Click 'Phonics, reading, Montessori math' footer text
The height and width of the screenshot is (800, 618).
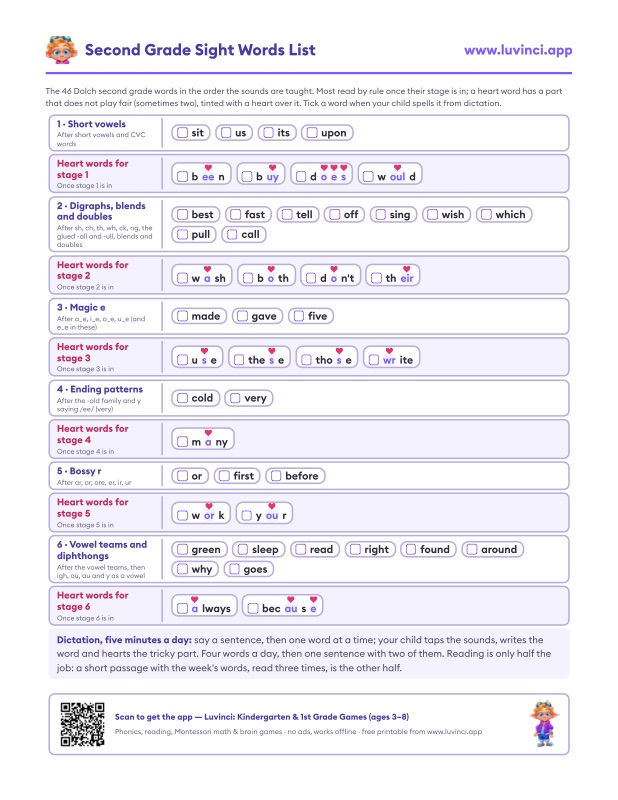298,732
